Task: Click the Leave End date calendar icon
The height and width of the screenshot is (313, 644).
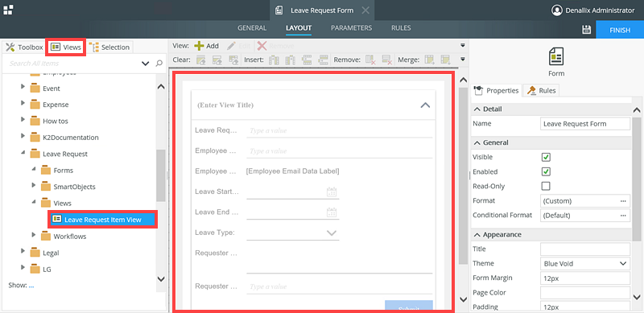Action: (x=332, y=212)
